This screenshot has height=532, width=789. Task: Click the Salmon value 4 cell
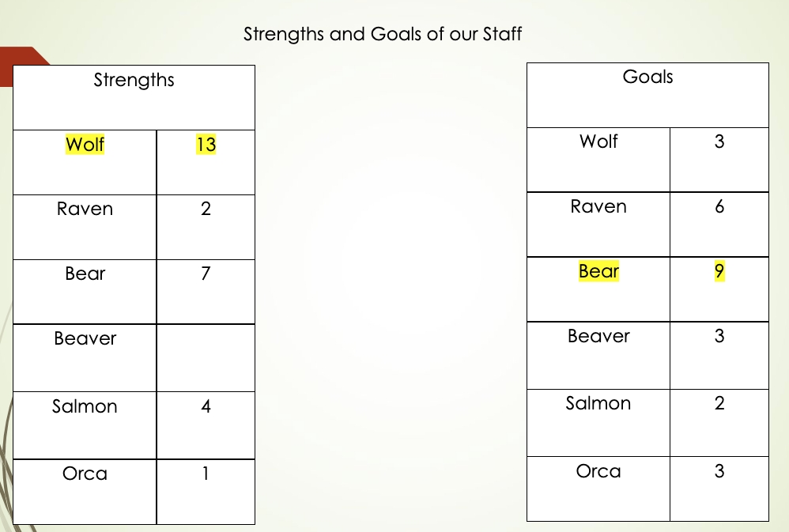point(206,407)
